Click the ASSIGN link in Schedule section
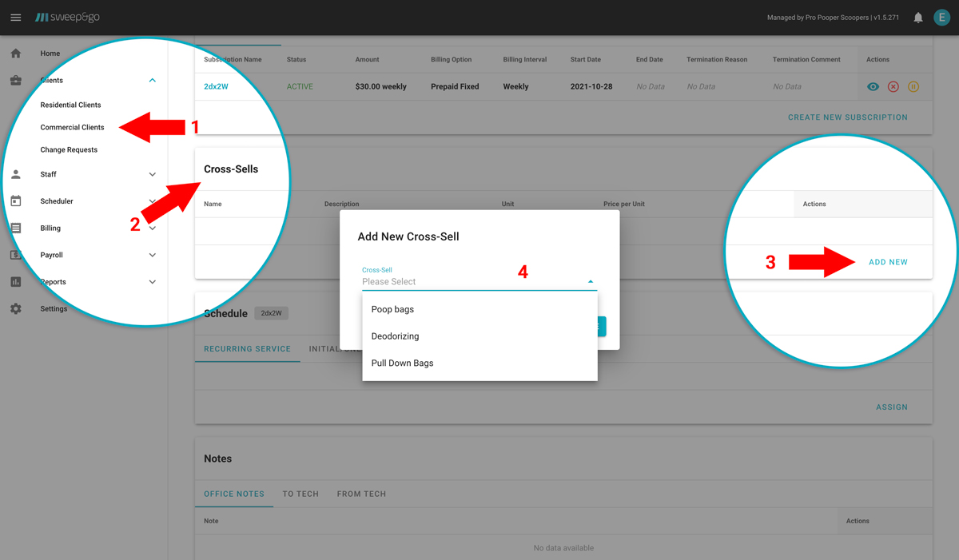Viewport: 959px width, 560px height. click(x=891, y=407)
